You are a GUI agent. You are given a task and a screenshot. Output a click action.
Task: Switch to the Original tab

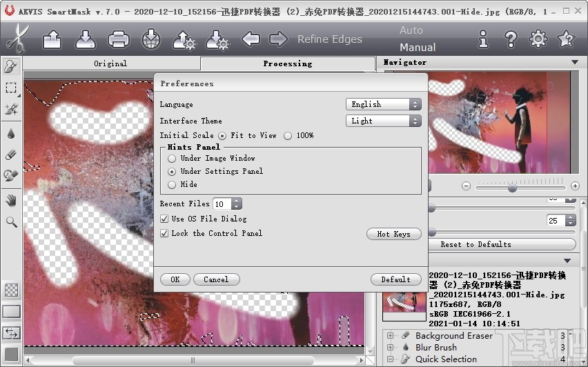(110, 63)
